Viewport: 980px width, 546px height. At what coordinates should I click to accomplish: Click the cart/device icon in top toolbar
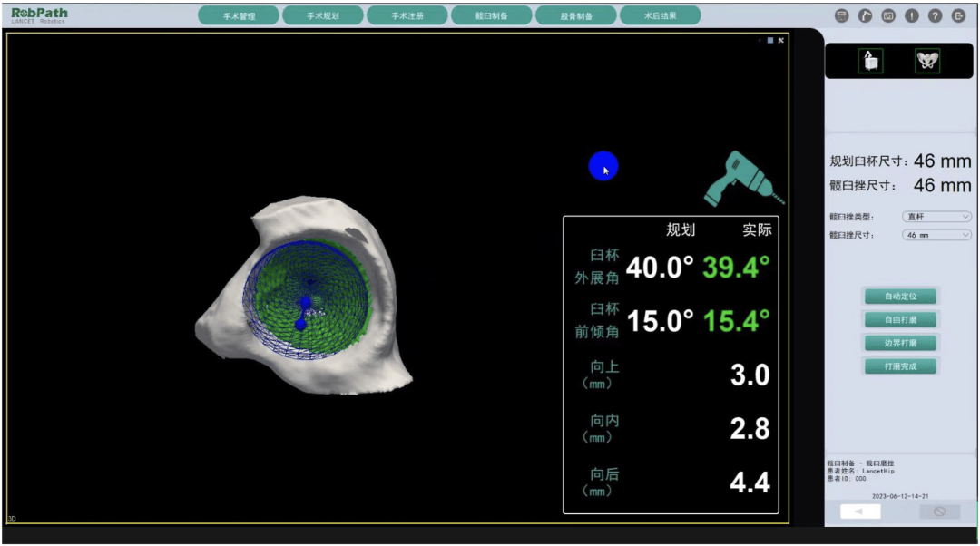click(841, 15)
